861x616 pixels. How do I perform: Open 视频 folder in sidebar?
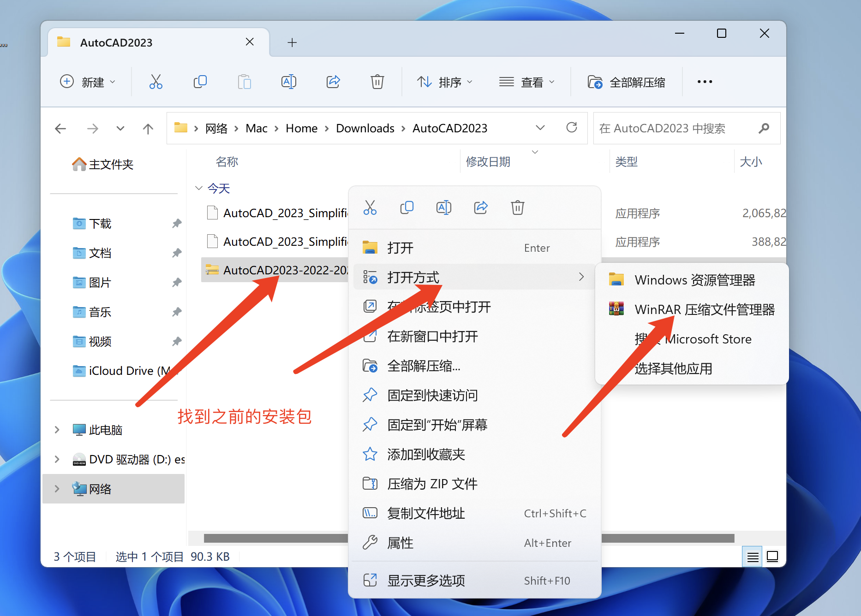(x=92, y=341)
